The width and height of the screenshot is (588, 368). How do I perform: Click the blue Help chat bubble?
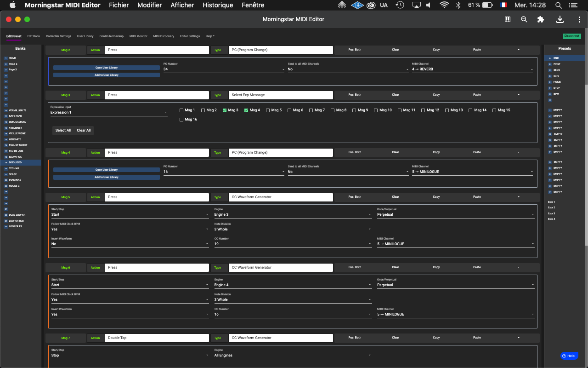(569, 356)
